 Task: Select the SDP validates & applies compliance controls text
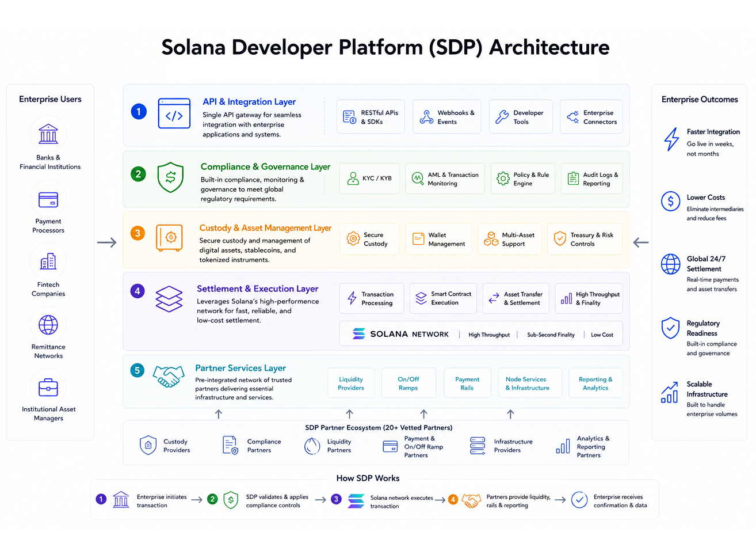(x=277, y=501)
